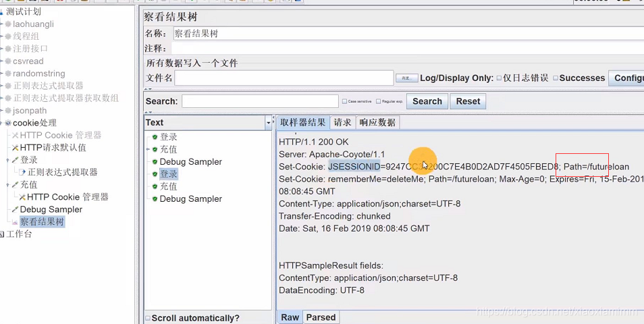
Task: Click the active gear icon beside cookie处理
Action: pyautogui.click(x=8, y=123)
